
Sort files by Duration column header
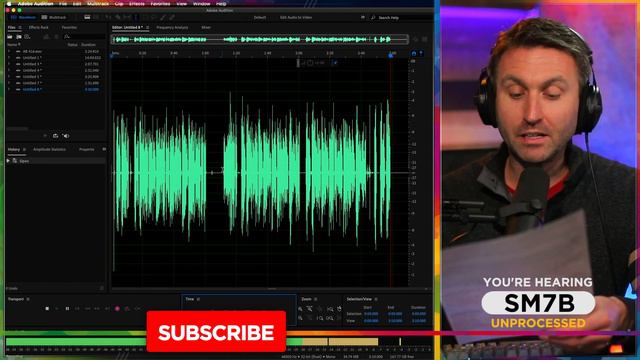point(88,44)
